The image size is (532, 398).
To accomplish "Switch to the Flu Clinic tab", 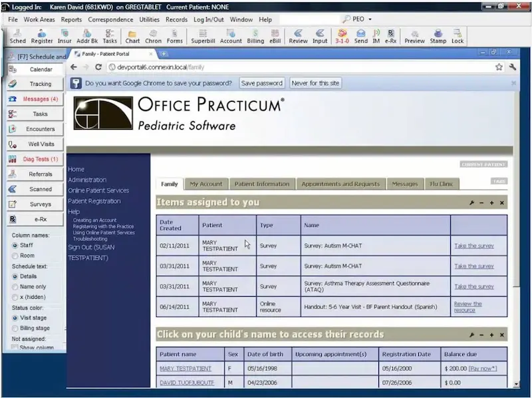I will click(x=441, y=184).
